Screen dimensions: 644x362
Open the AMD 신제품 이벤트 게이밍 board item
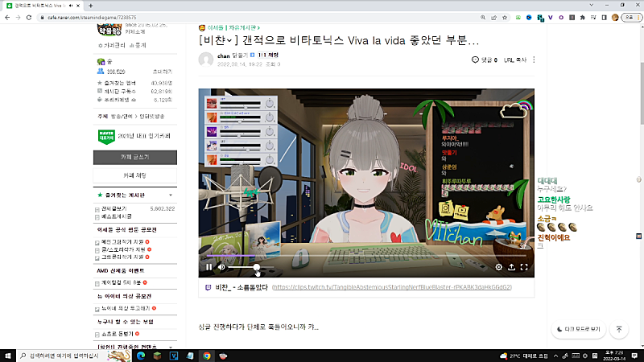[122, 283]
